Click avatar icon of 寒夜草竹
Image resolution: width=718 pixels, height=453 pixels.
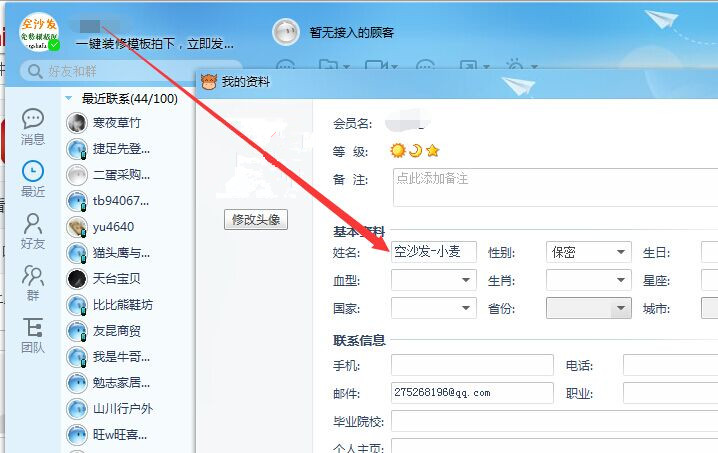click(x=76, y=123)
